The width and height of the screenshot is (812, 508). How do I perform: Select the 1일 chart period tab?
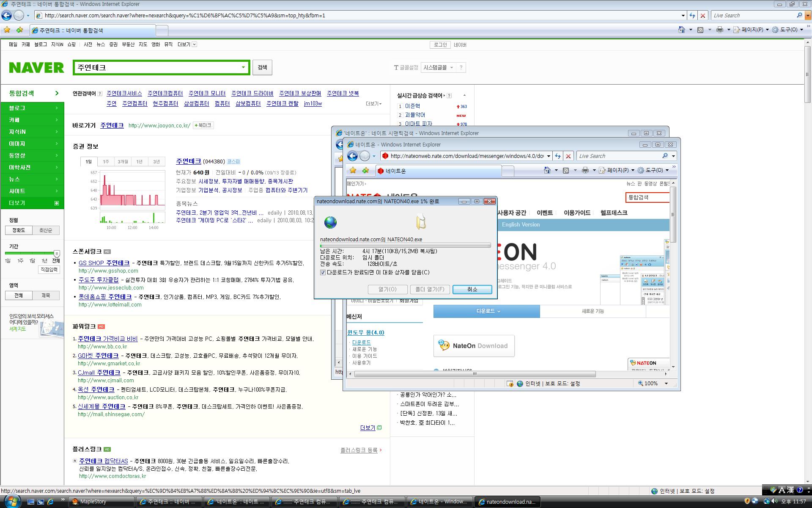[88, 162]
